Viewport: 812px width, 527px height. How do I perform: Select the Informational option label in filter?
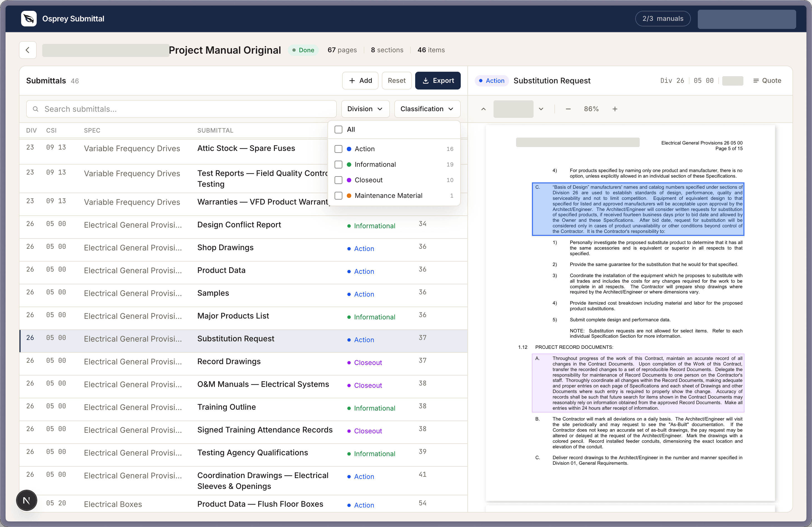coord(375,165)
